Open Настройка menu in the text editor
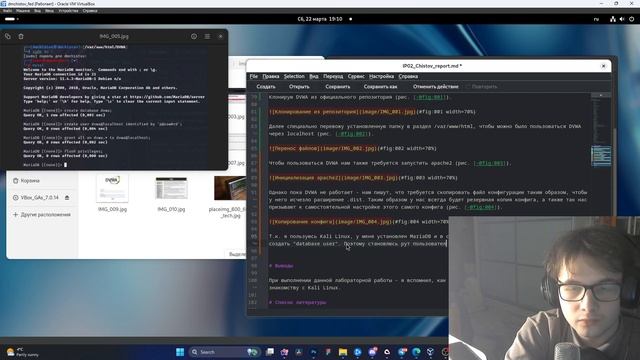This screenshot has width=640, height=360. coord(381,76)
